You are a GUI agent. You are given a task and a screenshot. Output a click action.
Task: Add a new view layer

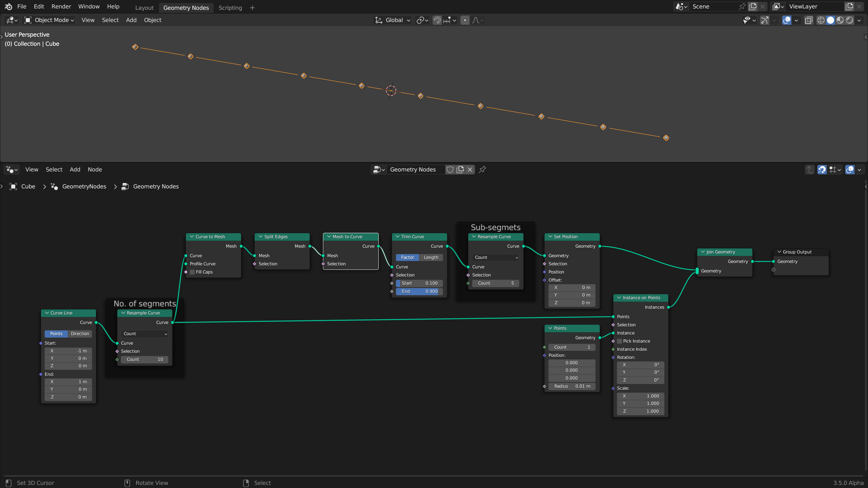pos(849,6)
